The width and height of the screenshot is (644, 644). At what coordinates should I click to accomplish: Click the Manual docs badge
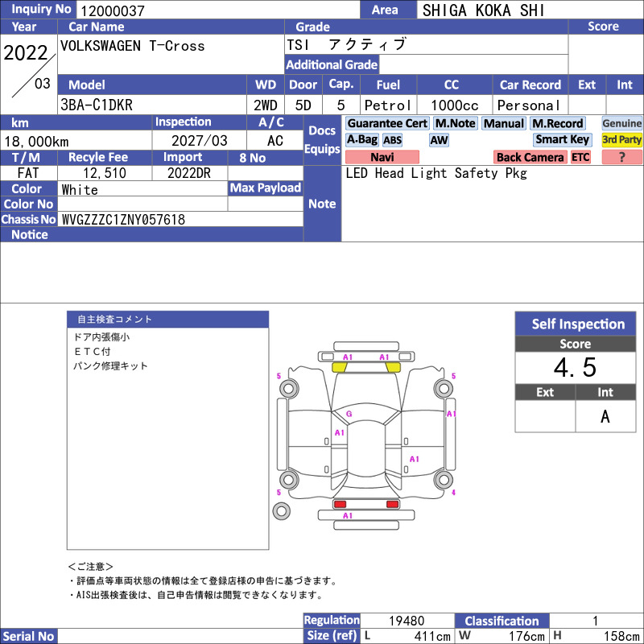[x=504, y=123]
